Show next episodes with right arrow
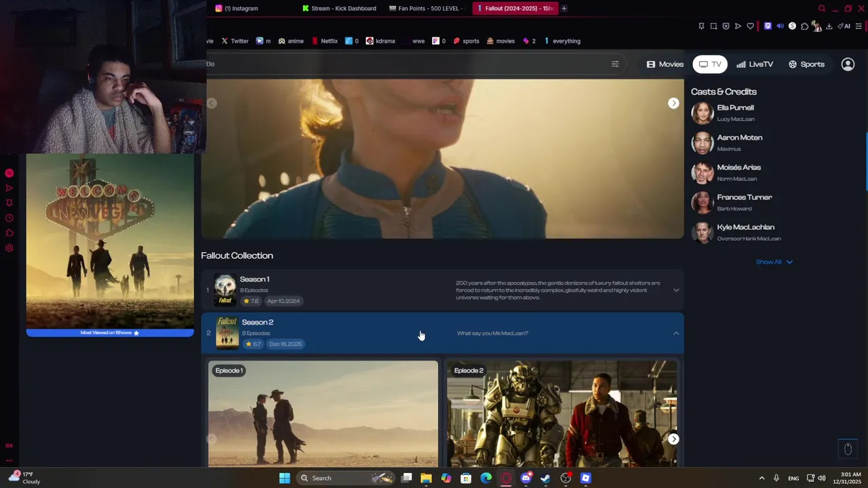Screen dimensions: 868x488 pos(673,439)
